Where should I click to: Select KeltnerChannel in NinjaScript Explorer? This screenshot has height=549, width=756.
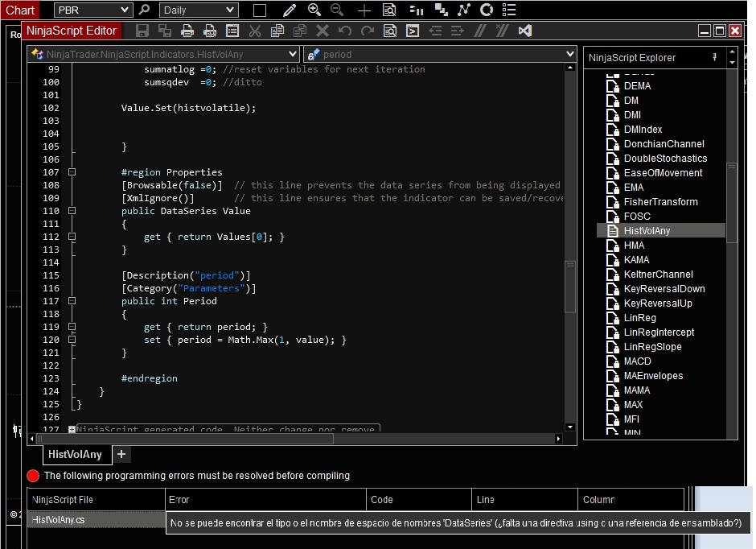[658, 274]
